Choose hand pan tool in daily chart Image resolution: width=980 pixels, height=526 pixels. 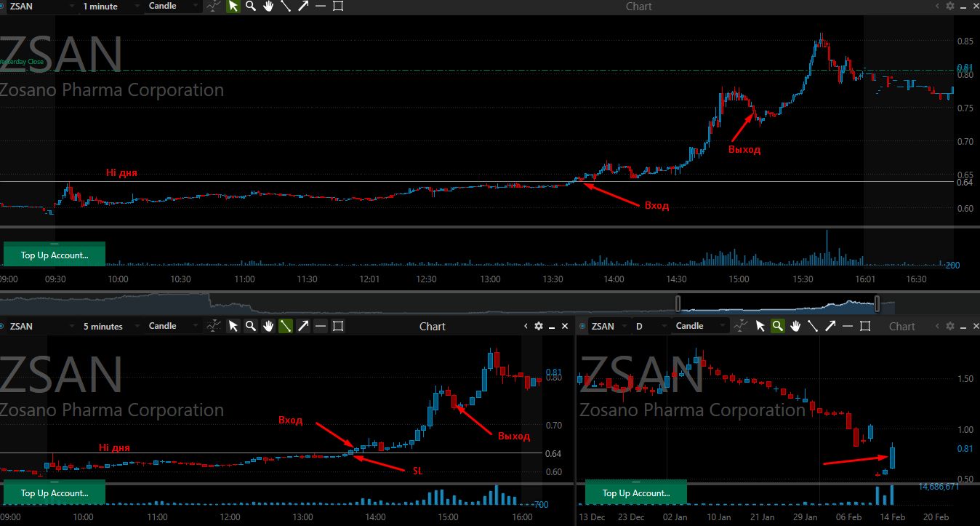pos(795,326)
